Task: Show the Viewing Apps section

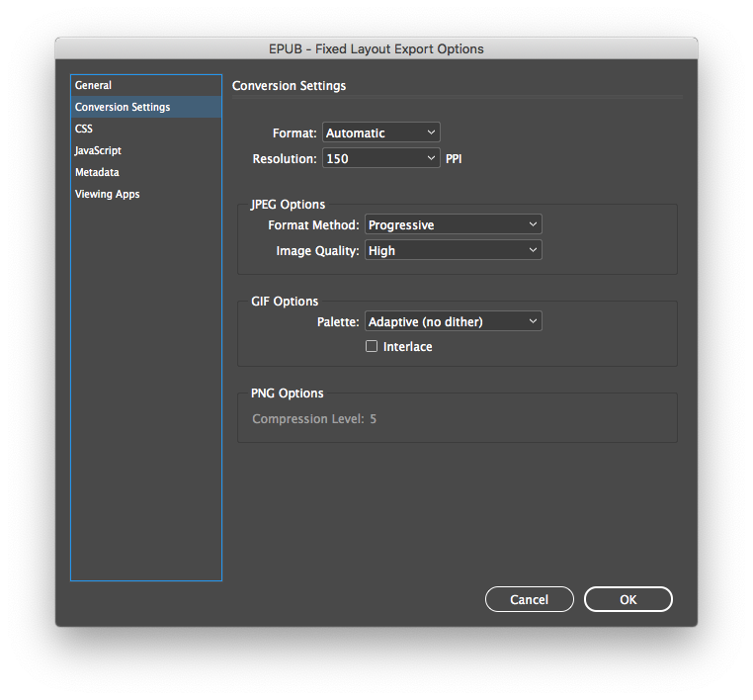Action: pos(107,195)
